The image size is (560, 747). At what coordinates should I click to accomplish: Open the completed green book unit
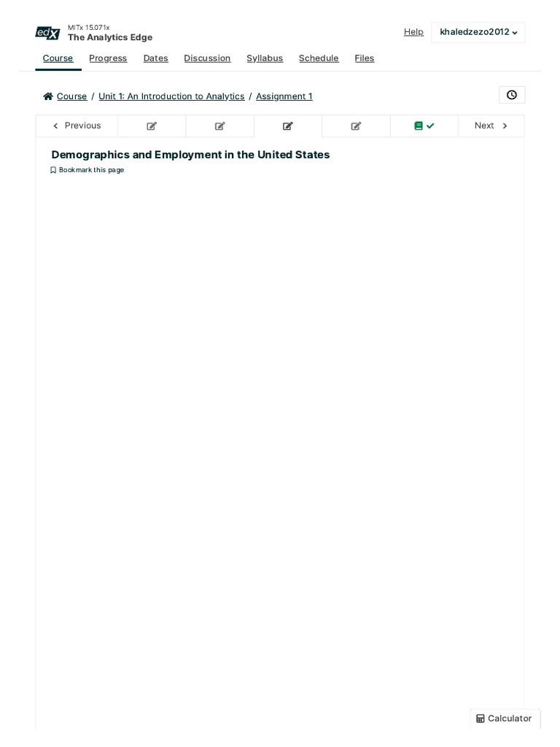coord(424,125)
